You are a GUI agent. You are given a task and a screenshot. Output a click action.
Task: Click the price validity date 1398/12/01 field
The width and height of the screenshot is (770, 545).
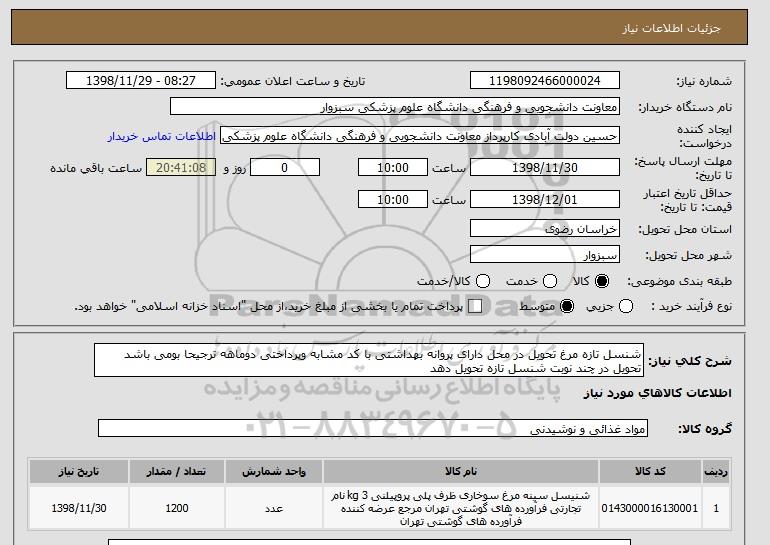tap(545, 199)
